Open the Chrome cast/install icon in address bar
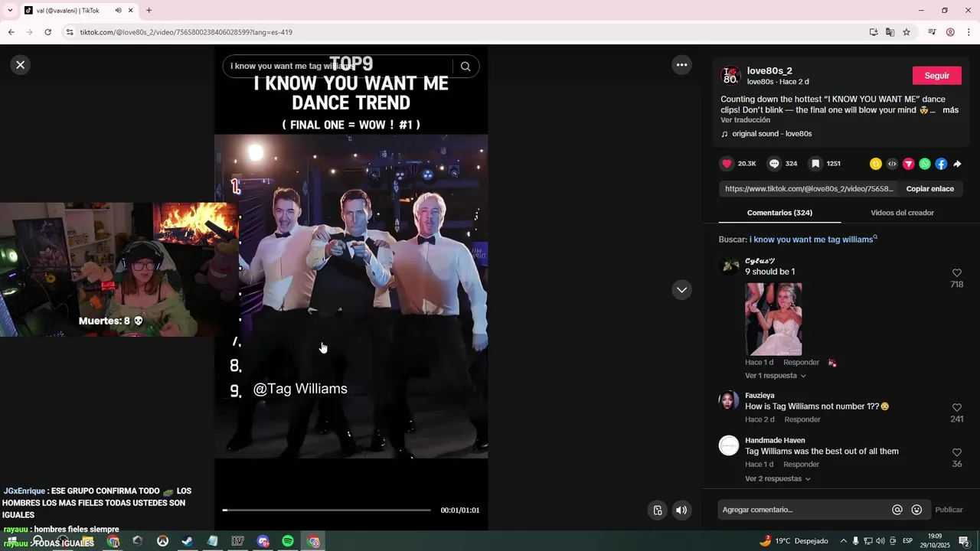Image resolution: width=980 pixels, height=551 pixels. [874, 32]
